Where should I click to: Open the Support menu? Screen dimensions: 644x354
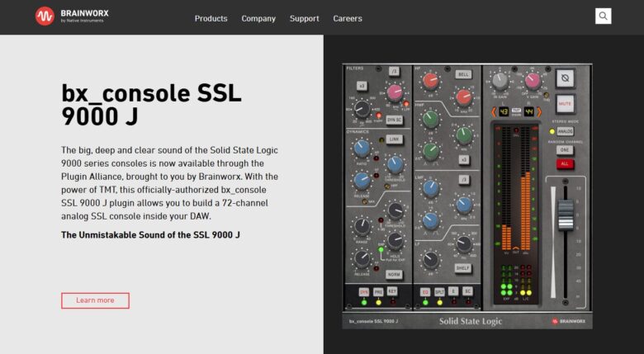coord(305,18)
